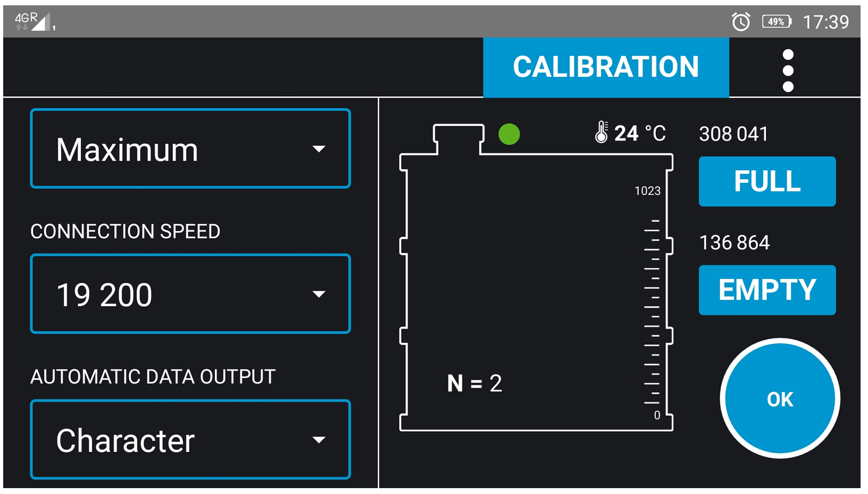The height and width of the screenshot is (494, 868).
Task: Click the tank filler cap outline
Action: click(x=458, y=138)
